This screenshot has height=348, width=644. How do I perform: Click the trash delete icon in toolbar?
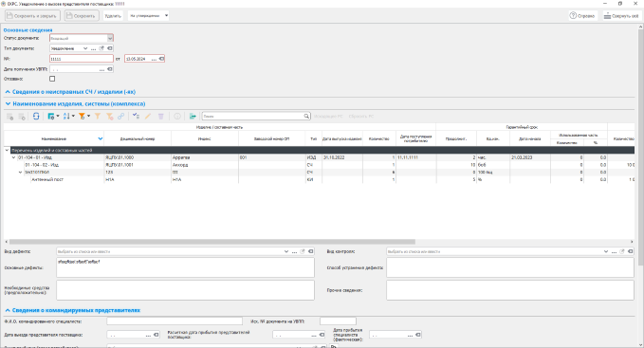pyautogui.click(x=161, y=117)
